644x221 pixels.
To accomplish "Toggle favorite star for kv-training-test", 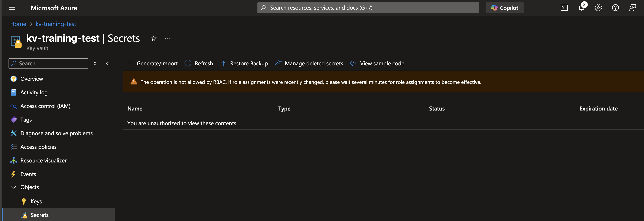I will [x=153, y=39].
